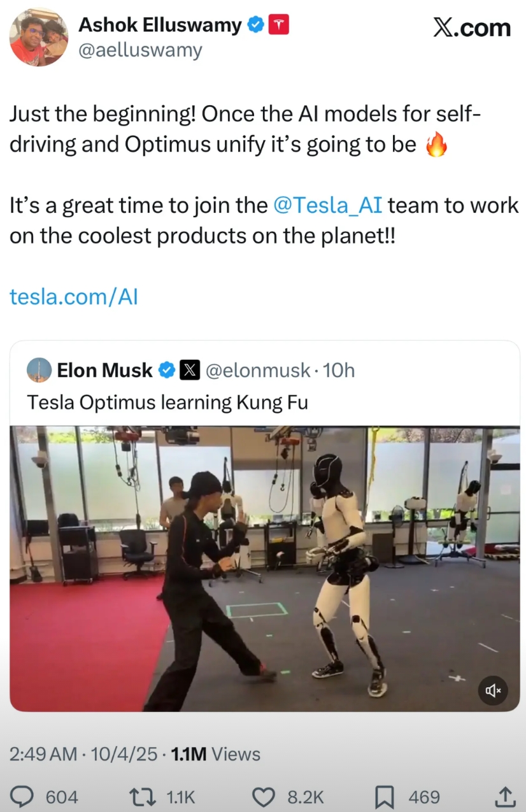Click the Ashok Elluswamy display name
The image size is (526, 812).
[160, 25]
